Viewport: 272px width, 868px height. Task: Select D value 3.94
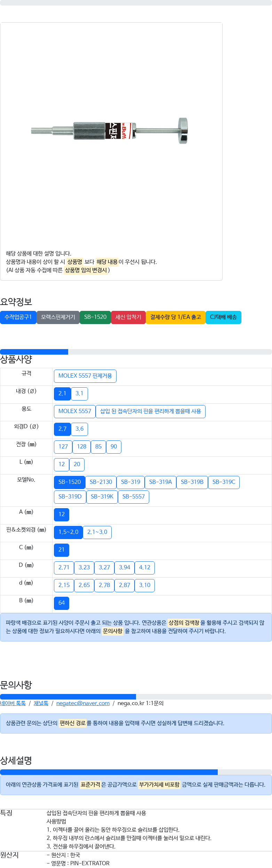125,568
